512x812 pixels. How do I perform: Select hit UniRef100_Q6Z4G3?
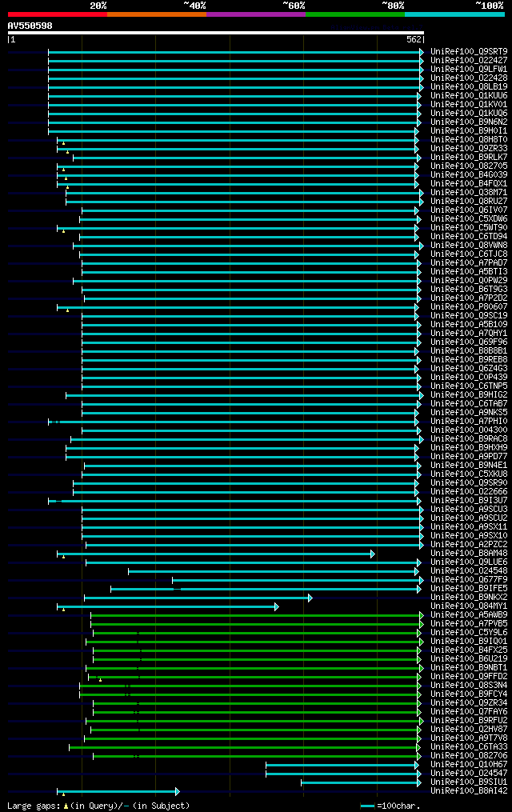click(469, 369)
